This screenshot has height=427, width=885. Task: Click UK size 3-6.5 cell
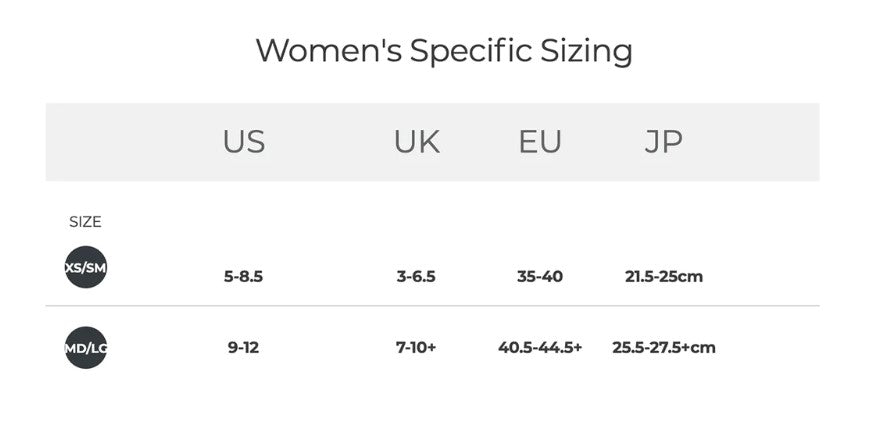[416, 276]
